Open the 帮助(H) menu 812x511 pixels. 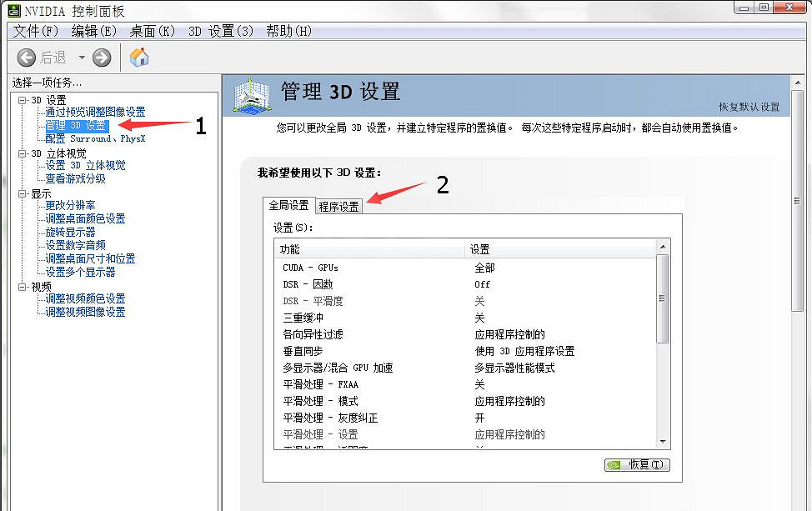[x=288, y=31]
